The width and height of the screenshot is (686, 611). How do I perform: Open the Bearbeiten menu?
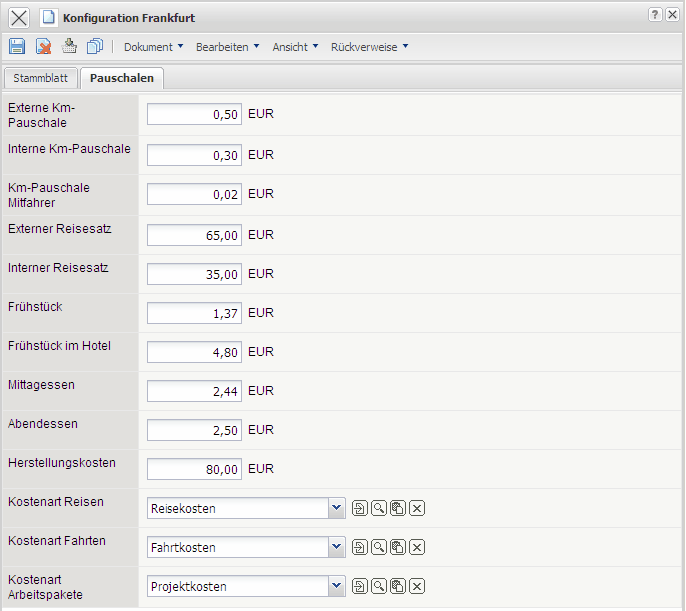pos(227,47)
